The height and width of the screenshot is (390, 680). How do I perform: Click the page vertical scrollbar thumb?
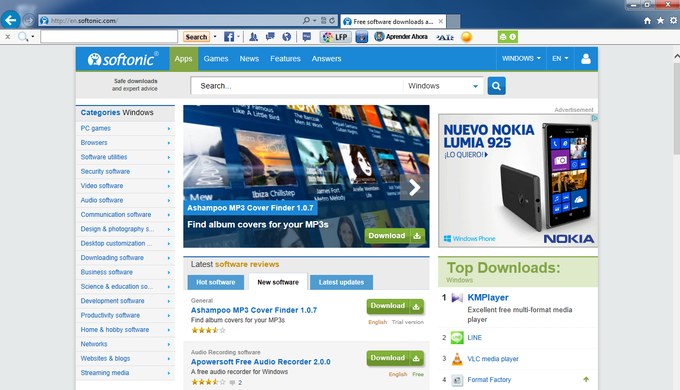coord(677,108)
